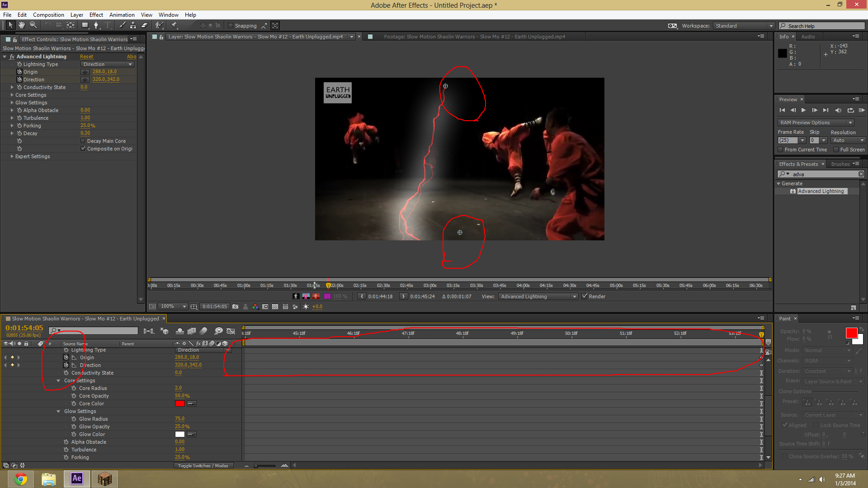Enable frame blending for the composition
The width and height of the screenshot is (868, 488).
pyautogui.click(x=192, y=331)
